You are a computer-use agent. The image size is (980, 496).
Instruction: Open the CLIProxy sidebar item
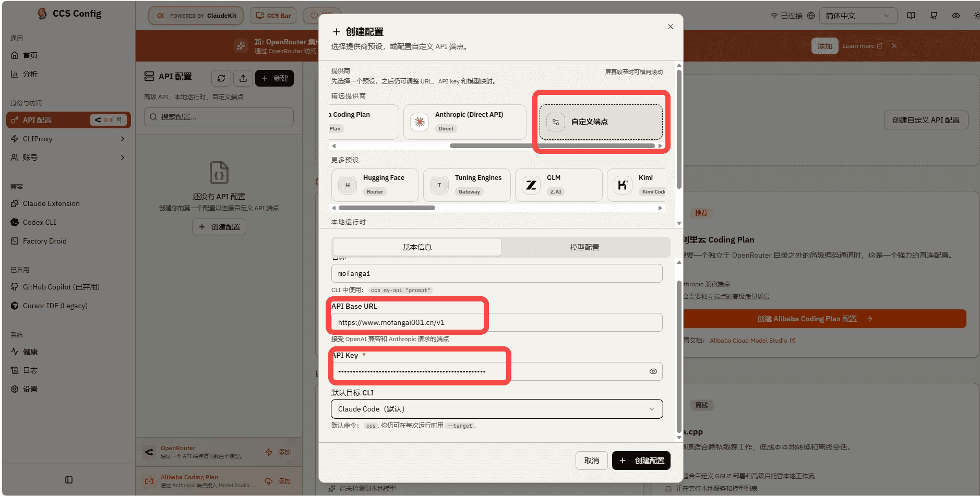(x=68, y=139)
